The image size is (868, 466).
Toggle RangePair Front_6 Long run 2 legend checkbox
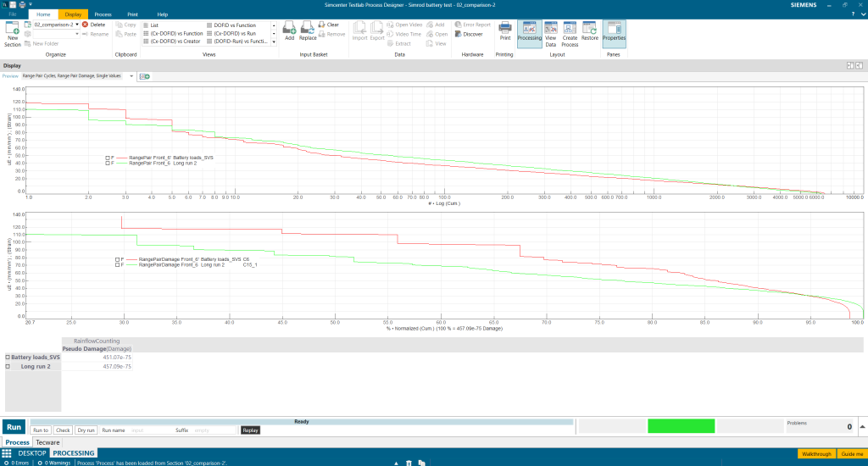click(108, 164)
